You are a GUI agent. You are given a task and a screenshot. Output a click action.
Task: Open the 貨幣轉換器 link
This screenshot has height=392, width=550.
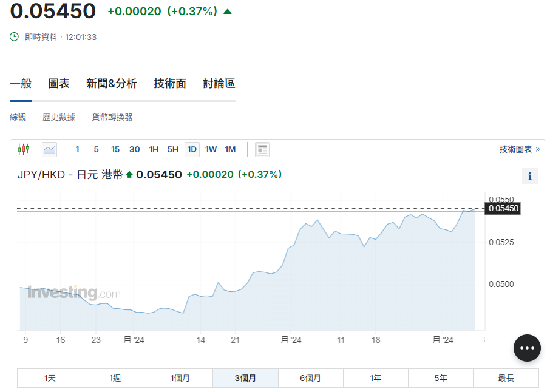coord(112,117)
